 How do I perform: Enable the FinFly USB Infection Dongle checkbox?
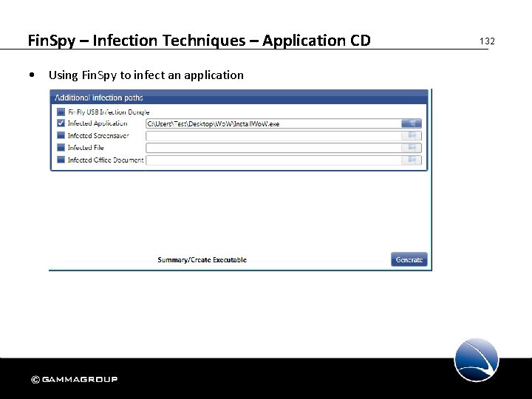coord(61,112)
